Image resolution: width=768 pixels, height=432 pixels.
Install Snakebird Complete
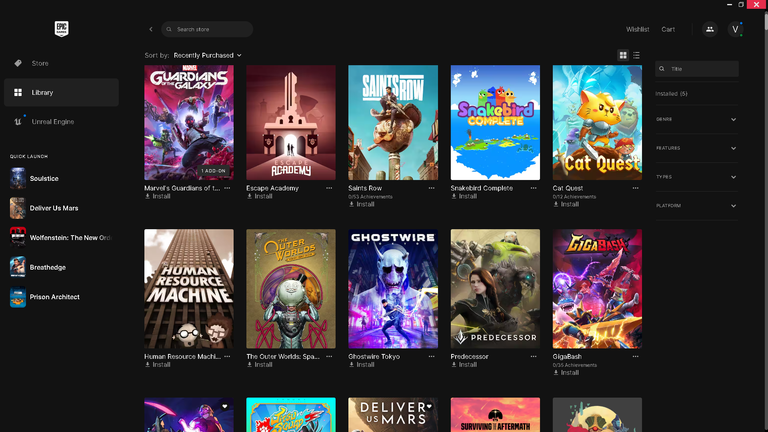point(464,196)
